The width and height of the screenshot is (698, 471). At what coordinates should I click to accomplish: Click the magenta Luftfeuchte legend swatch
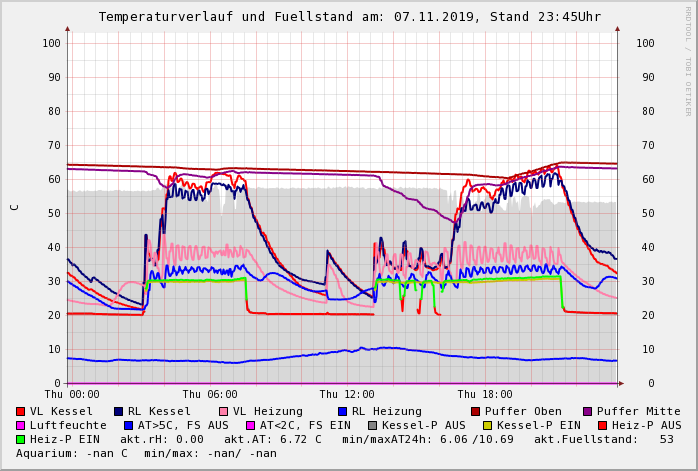[21, 426]
